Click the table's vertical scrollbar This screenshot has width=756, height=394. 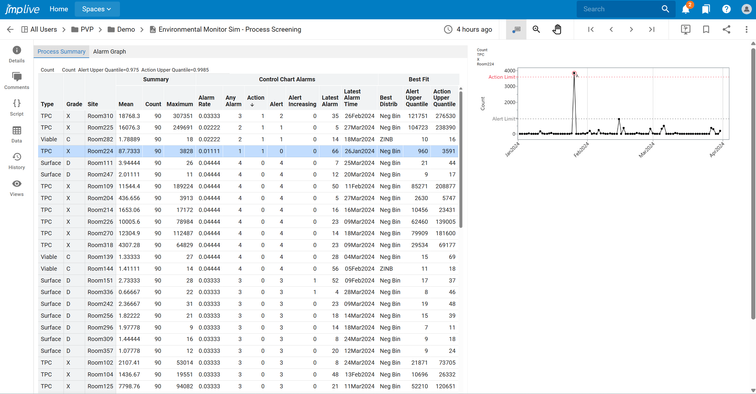tap(460, 159)
